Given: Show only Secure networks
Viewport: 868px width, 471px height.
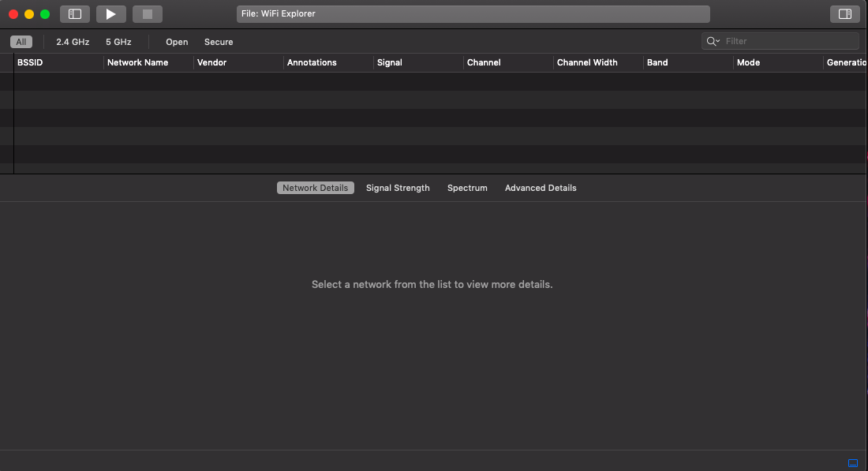Looking at the screenshot, I should click(x=219, y=42).
